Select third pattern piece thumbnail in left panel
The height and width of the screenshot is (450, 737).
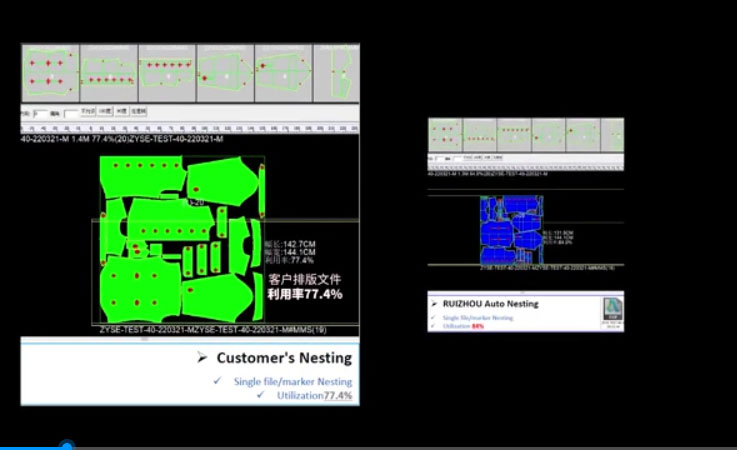click(x=167, y=72)
